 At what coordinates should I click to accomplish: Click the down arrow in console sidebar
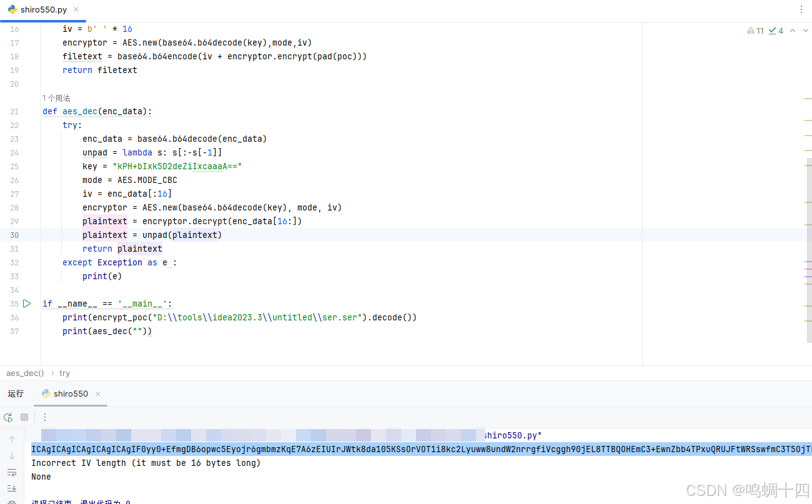pyautogui.click(x=11, y=456)
